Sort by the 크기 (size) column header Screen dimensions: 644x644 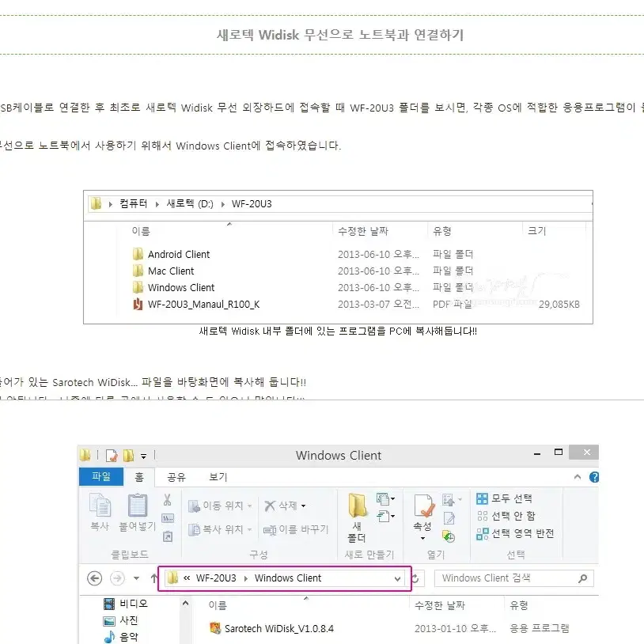pyautogui.click(x=537, y=231)
